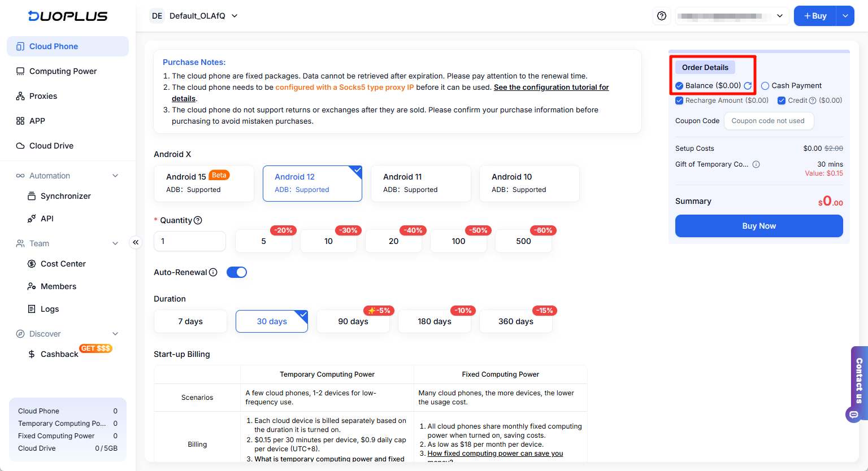Collapse the Automation section chevron
The height and width of the screenshot is (471, 868).
115,176
